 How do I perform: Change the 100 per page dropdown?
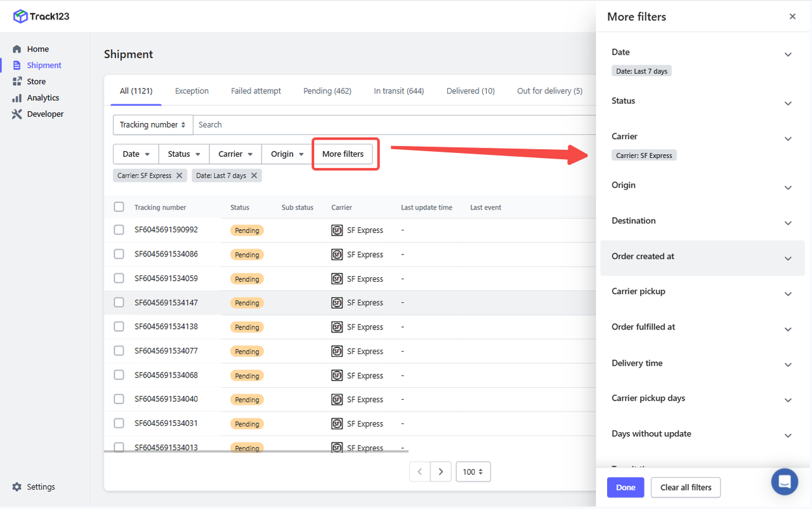click(x=473, y=472)
